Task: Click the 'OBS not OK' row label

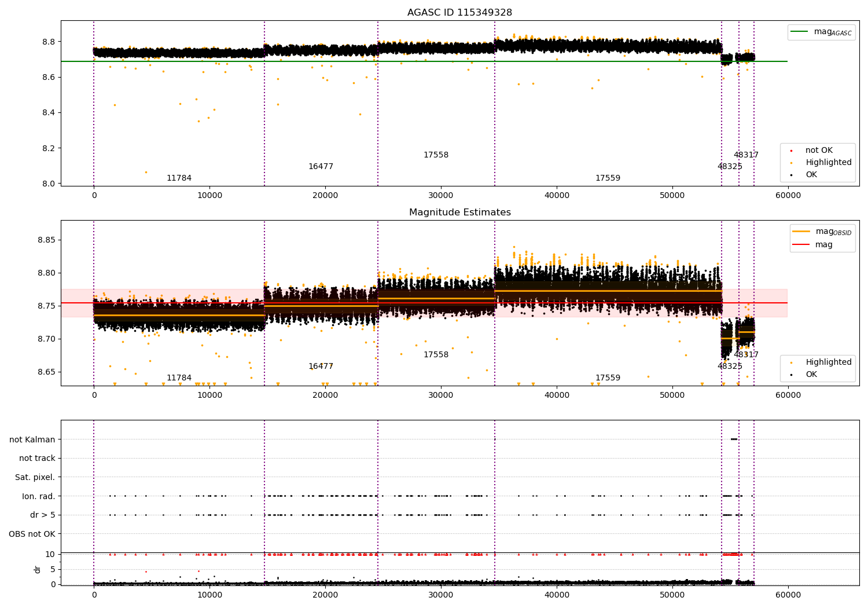Action: 32,534
